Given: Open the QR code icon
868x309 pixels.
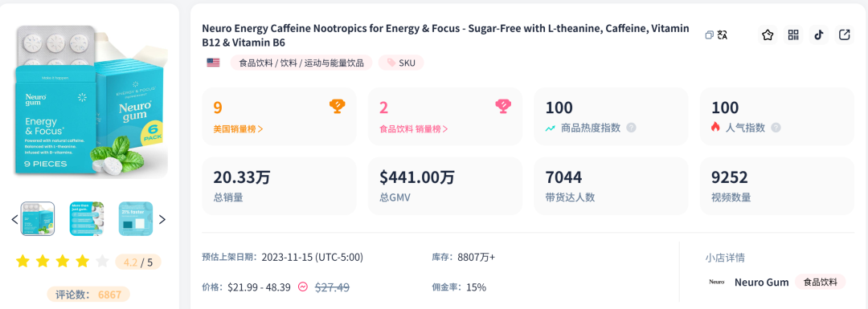Looking at the screenshot, I should 793,35.
